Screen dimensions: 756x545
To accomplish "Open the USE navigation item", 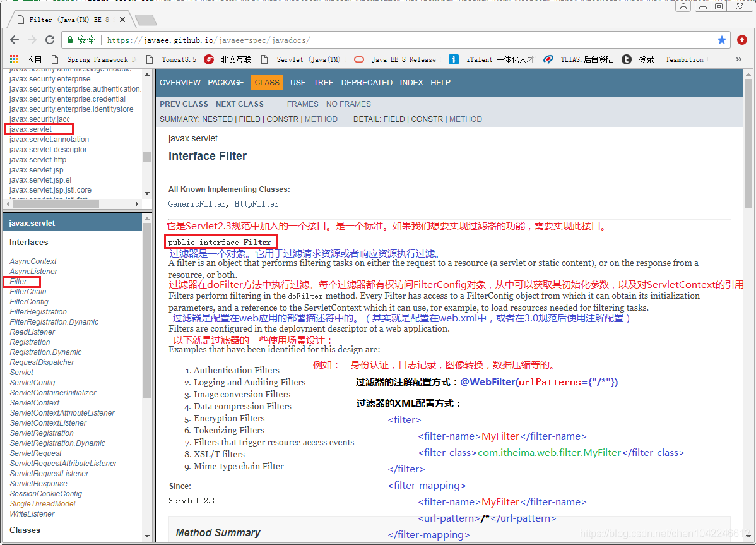I will [298, 83].
